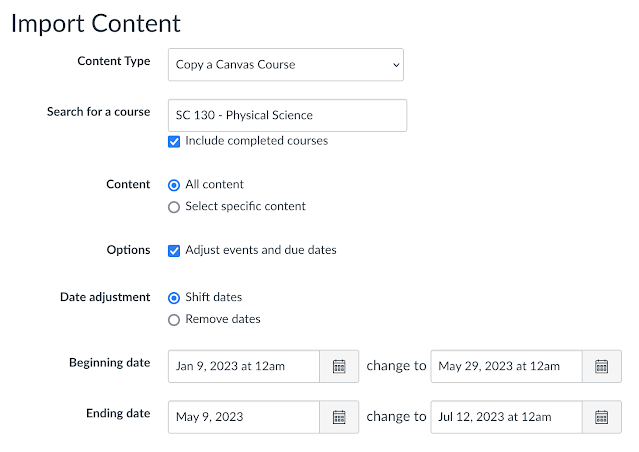Click the Adjust events and due dates label

[260, 250]
